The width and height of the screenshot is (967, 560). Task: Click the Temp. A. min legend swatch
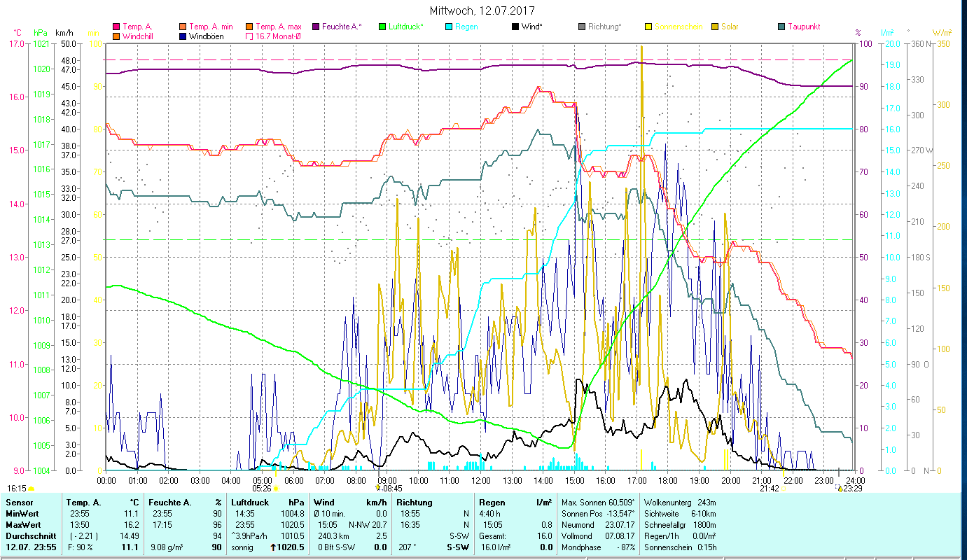pos(183,27)
